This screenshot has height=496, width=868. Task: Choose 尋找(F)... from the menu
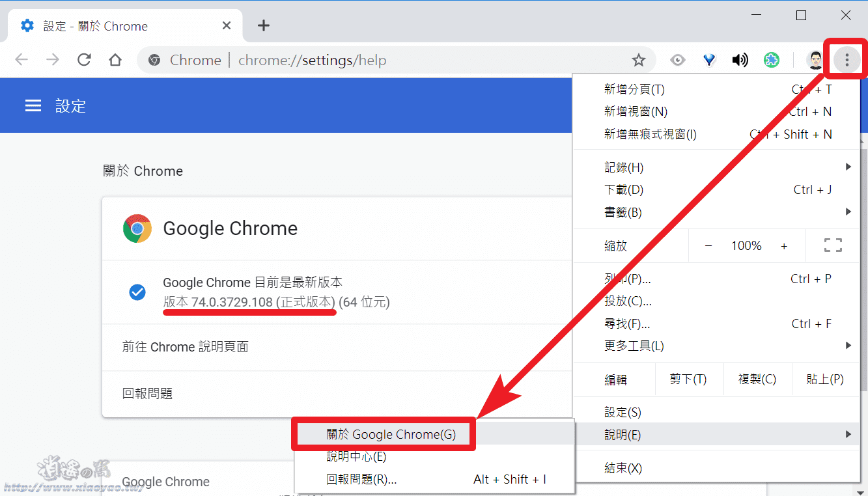pos(717,324)
